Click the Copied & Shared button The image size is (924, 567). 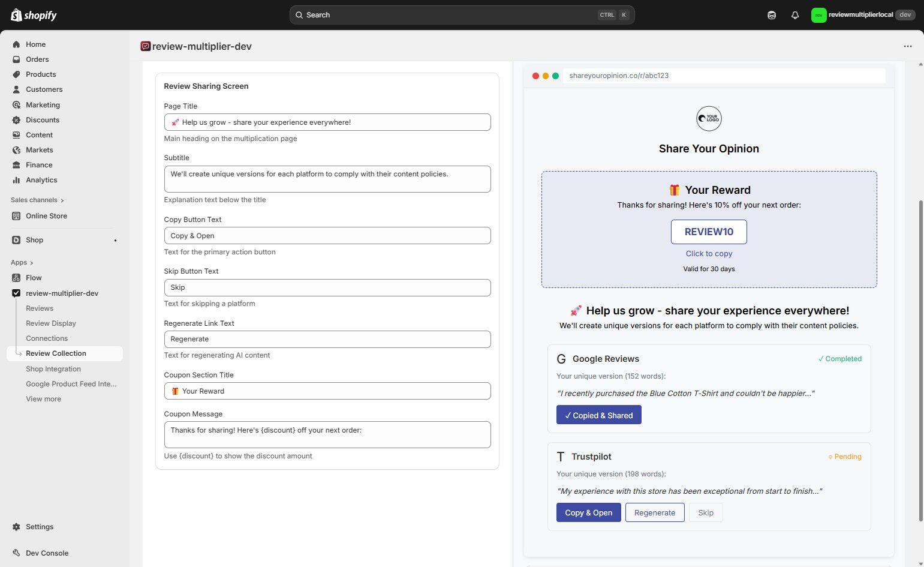(x=598, y=415)
